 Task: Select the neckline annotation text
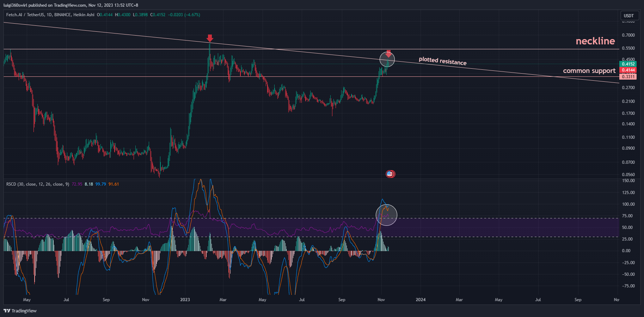point(595,41)
